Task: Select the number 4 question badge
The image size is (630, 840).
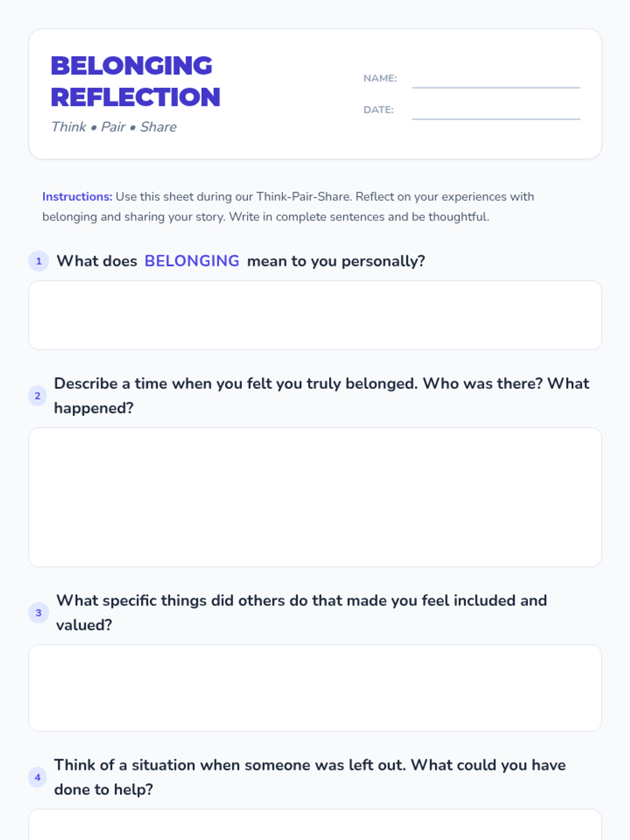Action: tap(37, 778)
